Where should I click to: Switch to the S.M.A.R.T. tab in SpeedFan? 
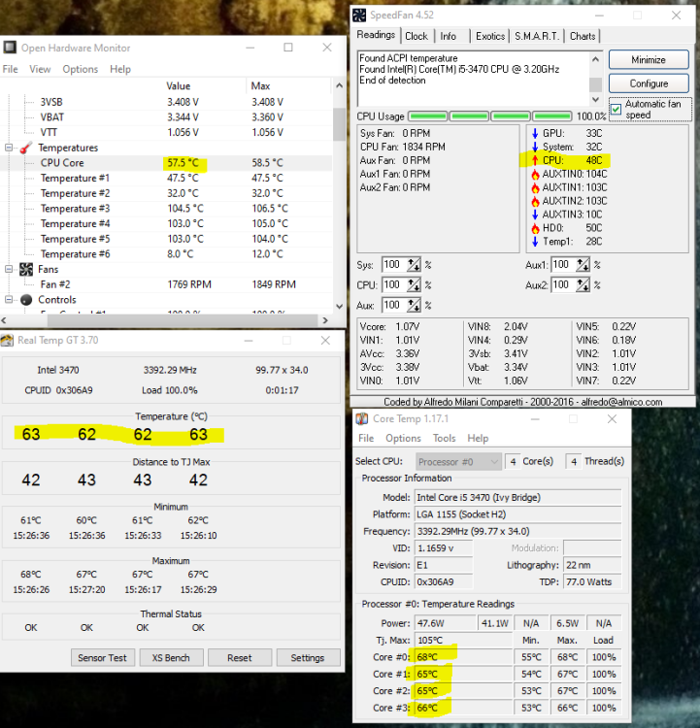point(537,36)
